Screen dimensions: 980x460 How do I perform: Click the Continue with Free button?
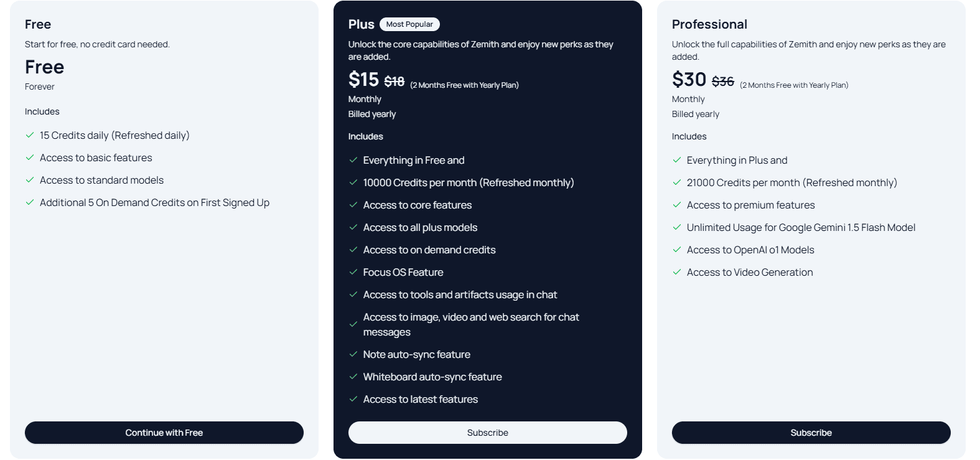click(x=164, y=433)
